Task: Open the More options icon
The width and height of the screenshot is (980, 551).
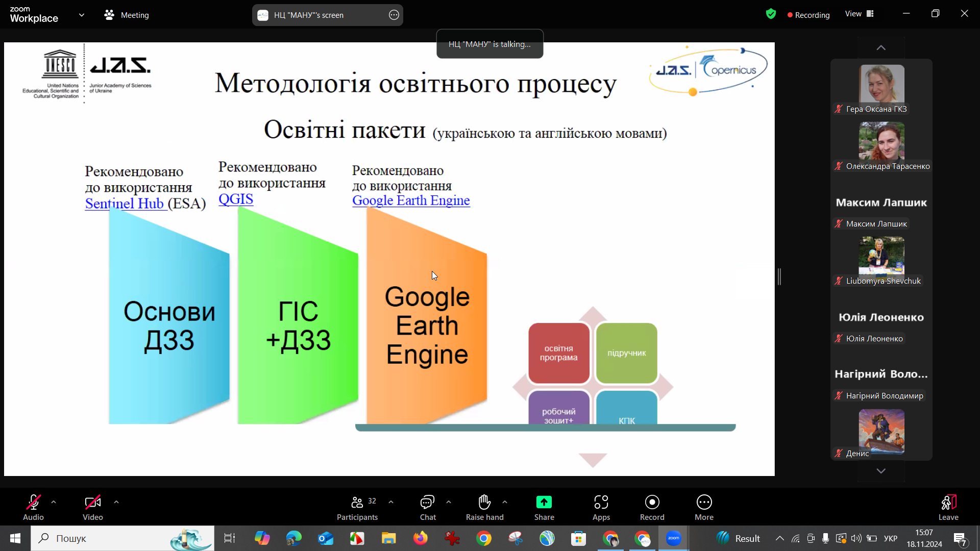Action: tap(704, 503)
